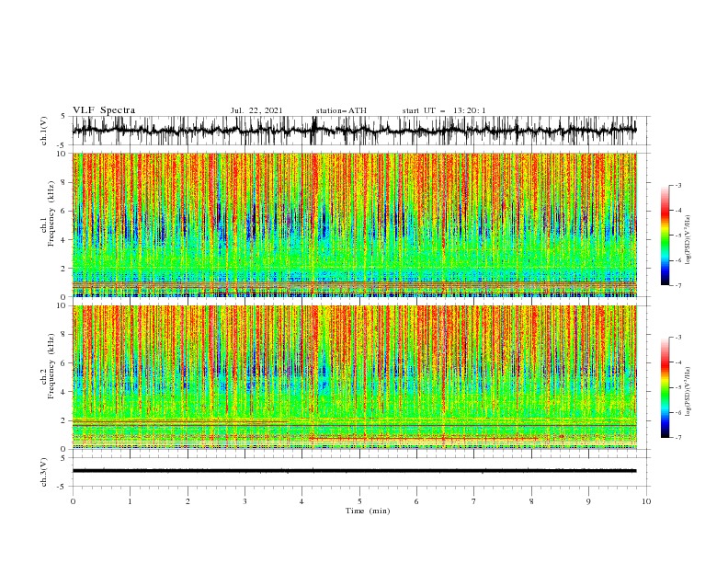Click the "station=ATH" label
The image size is (728, 563).
point(341,110)
